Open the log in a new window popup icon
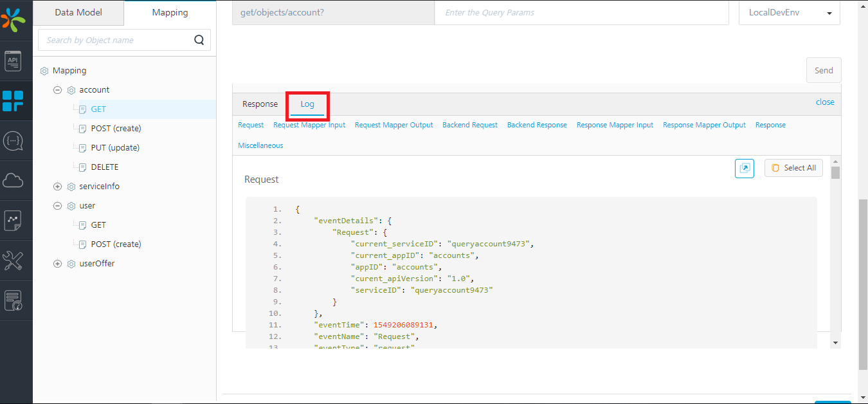The width and height of the screenshot is (868, 404). pos(745,167)
